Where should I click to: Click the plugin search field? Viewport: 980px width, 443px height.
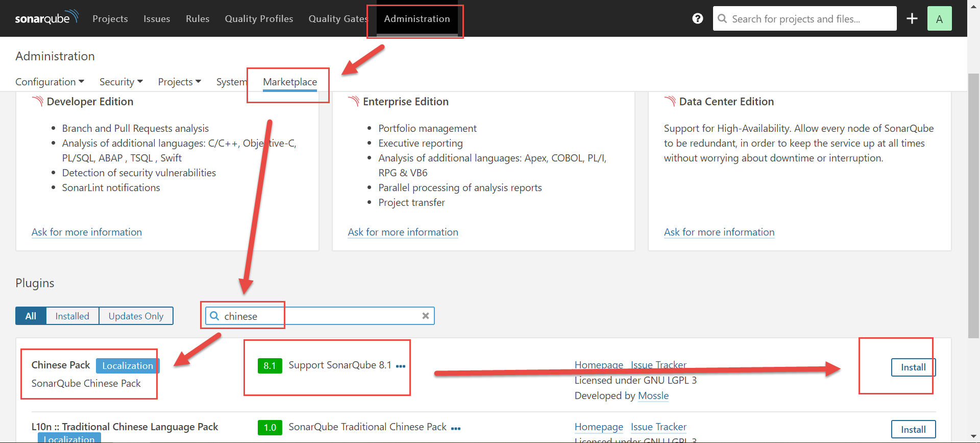(322, 316)
